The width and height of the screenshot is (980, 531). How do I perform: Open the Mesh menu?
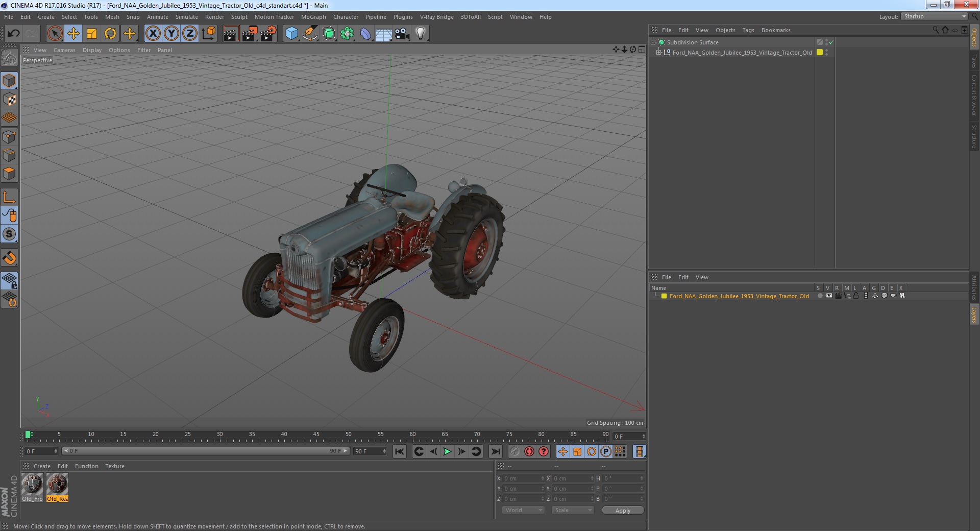tap(112, 17)
